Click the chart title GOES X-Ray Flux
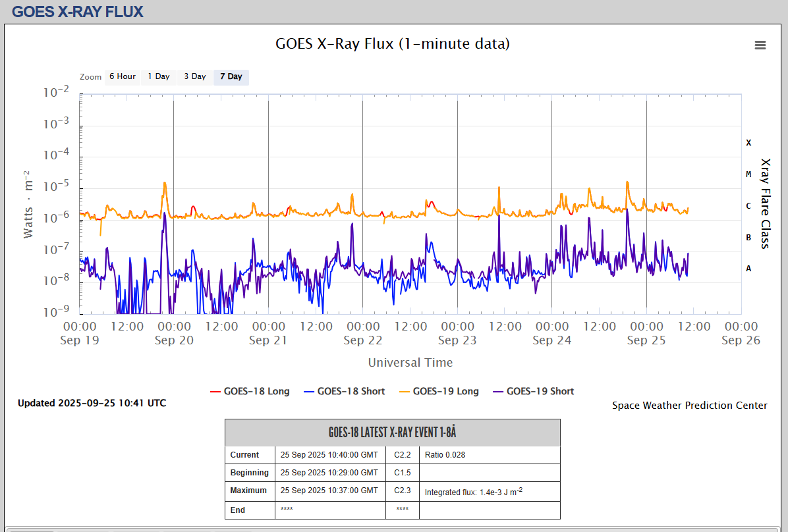The height and width of the screenshot is (532, 788). (x=392, y=44)
